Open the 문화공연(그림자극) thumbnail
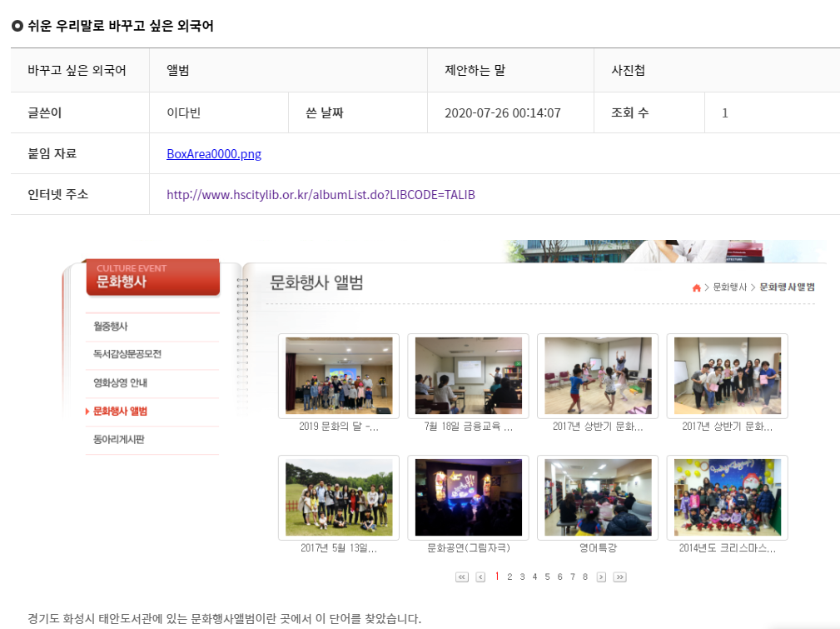 coord(468,497)
